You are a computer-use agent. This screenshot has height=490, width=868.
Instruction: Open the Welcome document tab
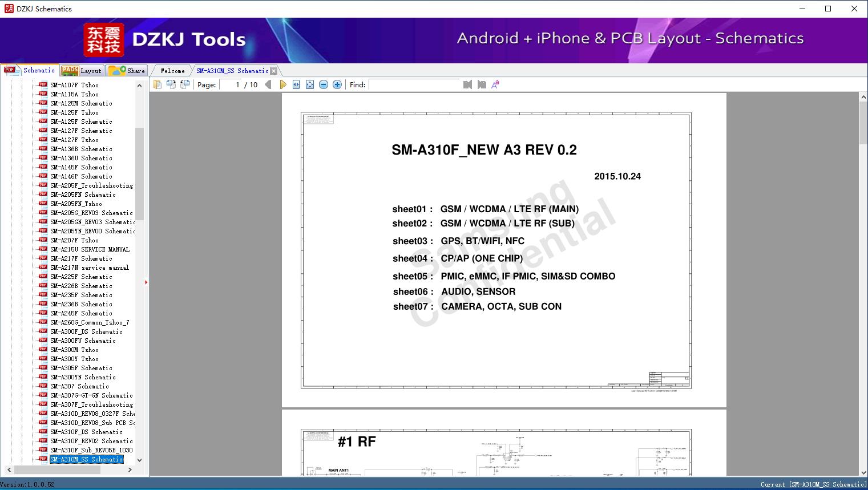172,71
